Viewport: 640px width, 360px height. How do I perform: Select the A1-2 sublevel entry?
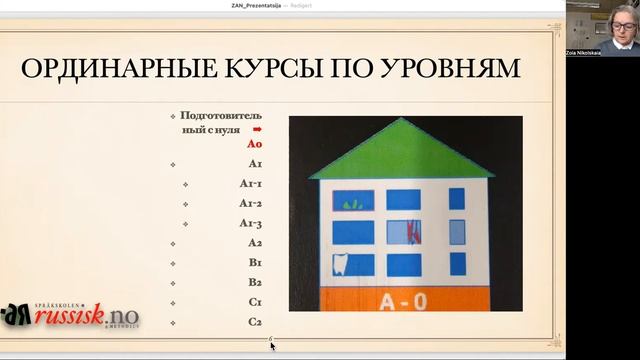point(251,203)
